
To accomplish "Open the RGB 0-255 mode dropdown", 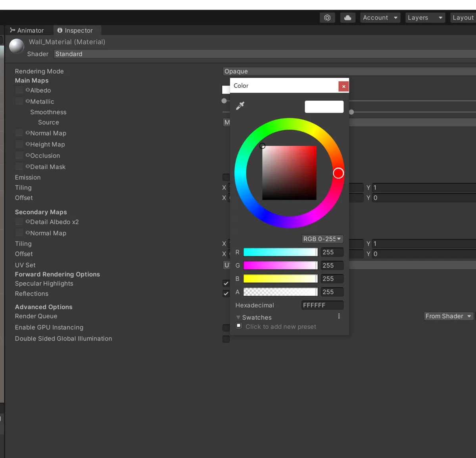I will pyautogui.click(x=322, y=239).
